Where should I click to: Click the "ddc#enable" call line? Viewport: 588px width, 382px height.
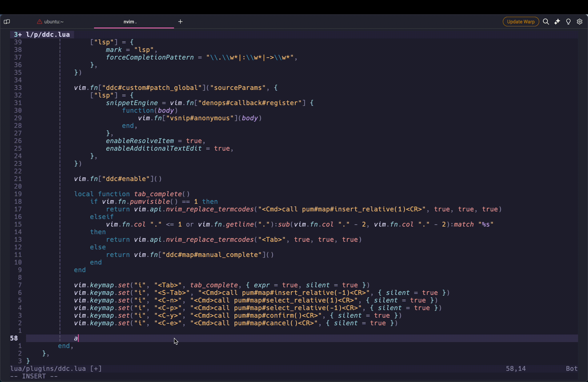point(118,179)
